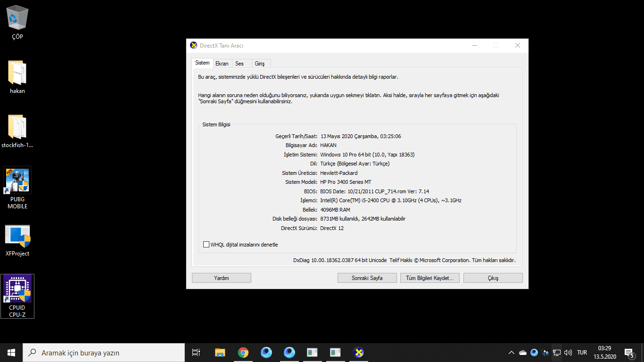Viewport: 644px width, 362px height.
Task: Click the DxDiag 10.00.18362.0387 version text
Action: (x=340, y=260)
